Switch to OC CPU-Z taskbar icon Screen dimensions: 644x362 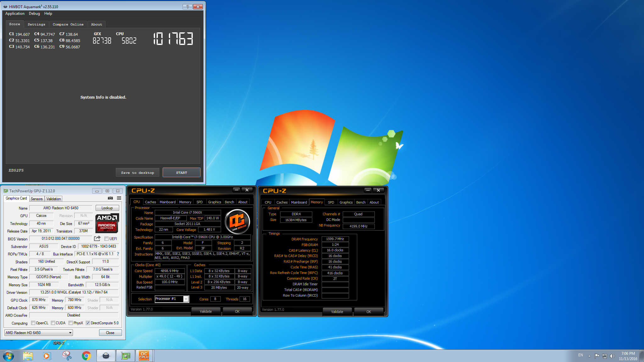tap(144, 356)
